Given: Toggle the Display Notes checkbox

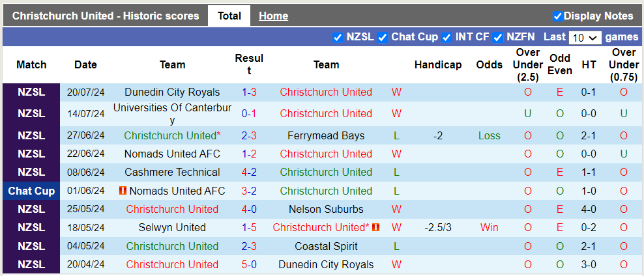Looking at the screenshot, I should coord(557,16).
